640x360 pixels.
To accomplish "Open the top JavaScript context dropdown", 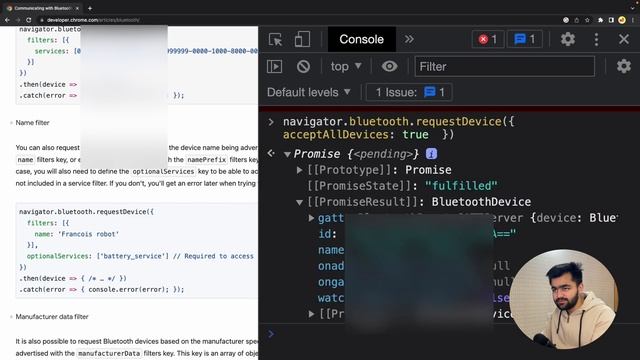I will click(x=346, y=67).
